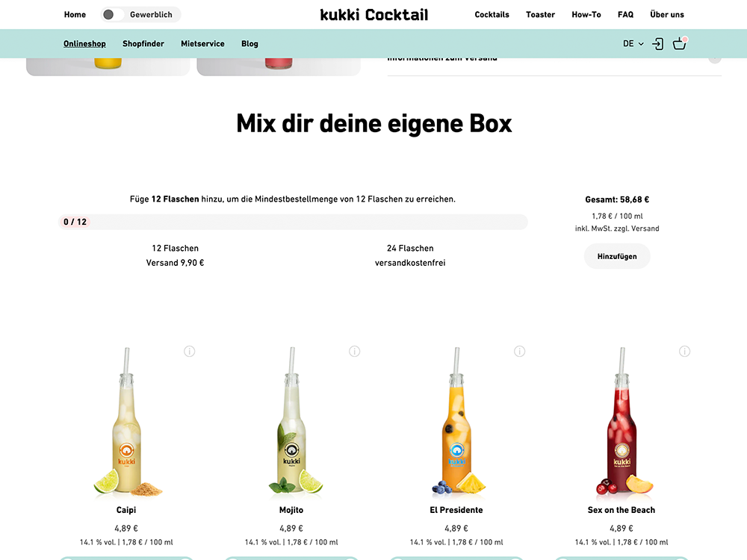This screenshot has height=560, width=747.
Task: Toggle the Gewerblich switch
Action: click(x=114, y=15)
